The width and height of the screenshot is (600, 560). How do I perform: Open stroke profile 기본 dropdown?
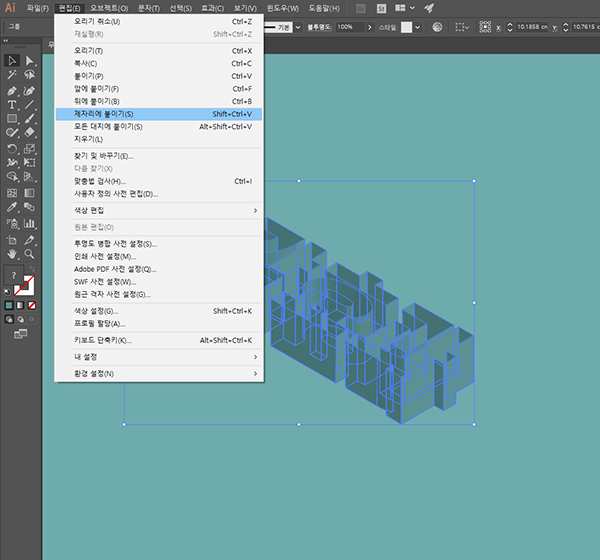298,27
